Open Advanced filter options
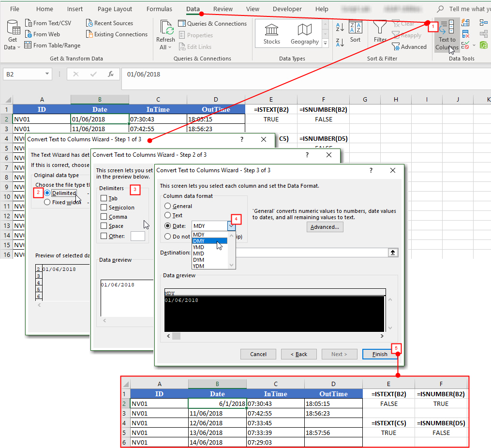The width and height of the screenshot is (491, 448). pyautogui.click(x=410, y=46)
